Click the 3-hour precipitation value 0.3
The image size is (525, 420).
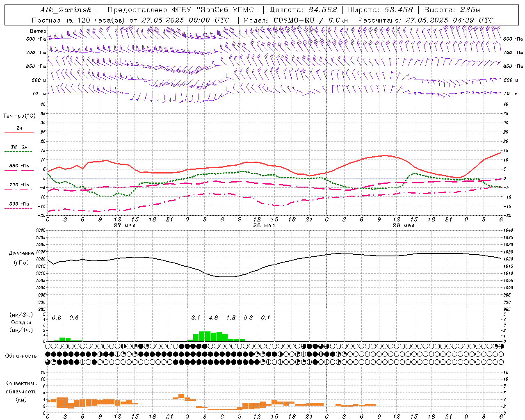[x=248, y=317]
